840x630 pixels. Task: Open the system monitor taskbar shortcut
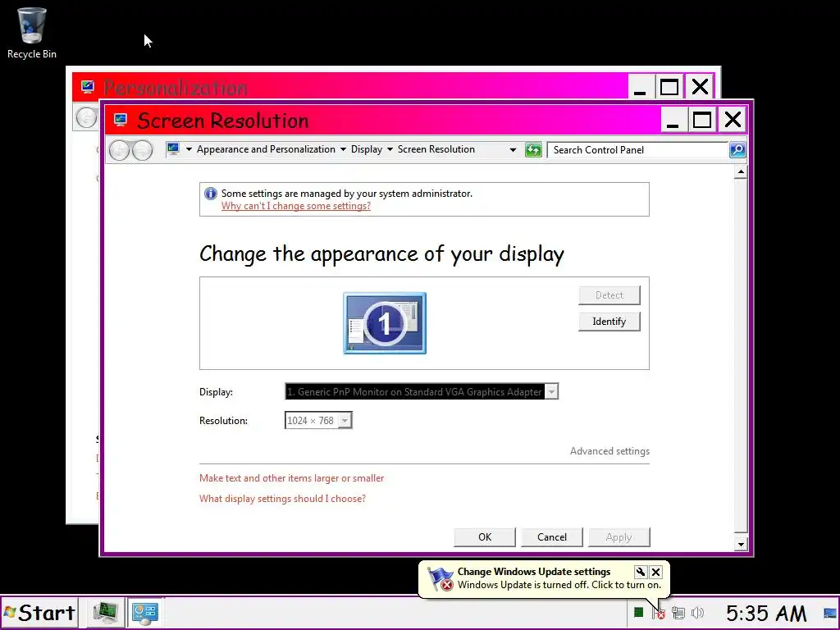coord(106,613)
